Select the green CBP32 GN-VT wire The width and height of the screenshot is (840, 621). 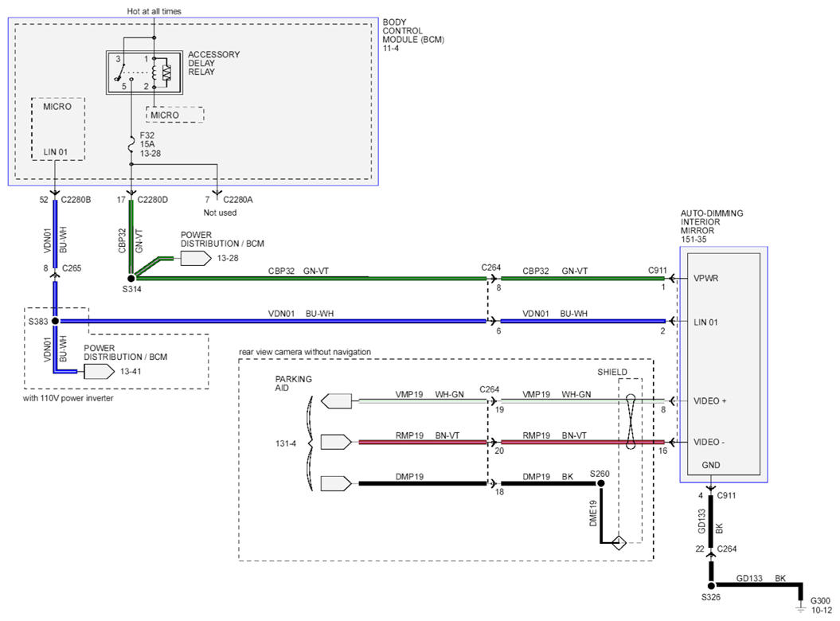[311, 279]
